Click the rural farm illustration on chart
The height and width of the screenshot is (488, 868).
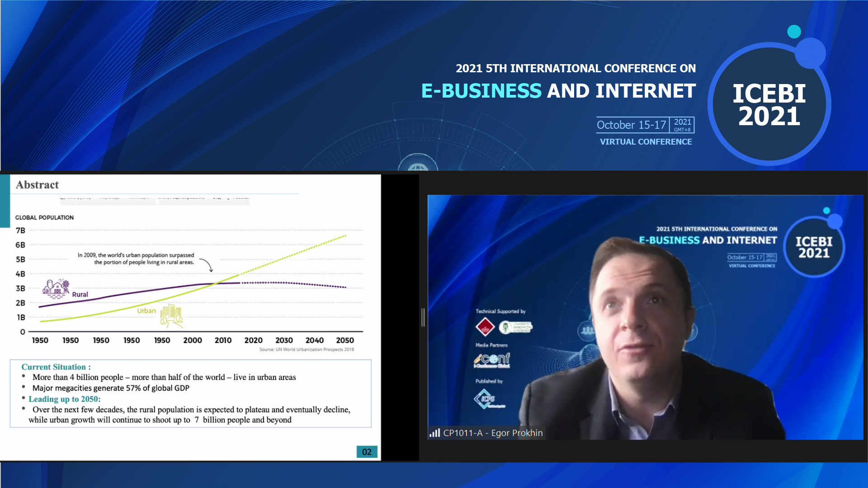(x=56, y=289)
